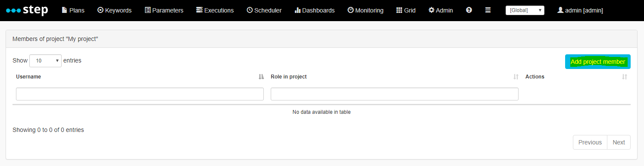644x166 pixels.
Task: Open Admin settings via gear icon
Action: click(431, 10)
